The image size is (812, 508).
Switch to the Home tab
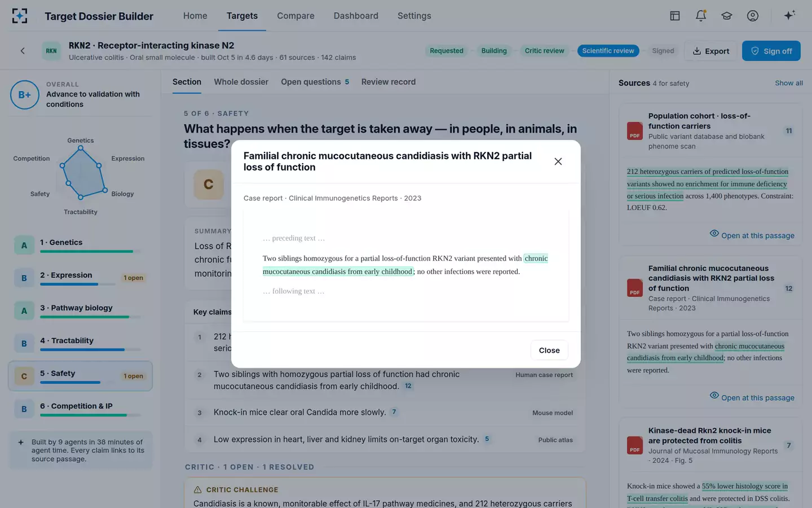[x=195, y=16]
